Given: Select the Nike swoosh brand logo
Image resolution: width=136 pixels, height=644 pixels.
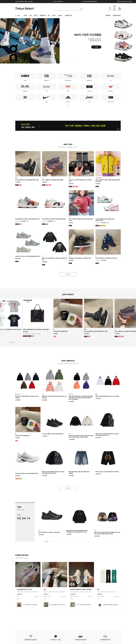Looking at the screenshot, I should [46, 97].
